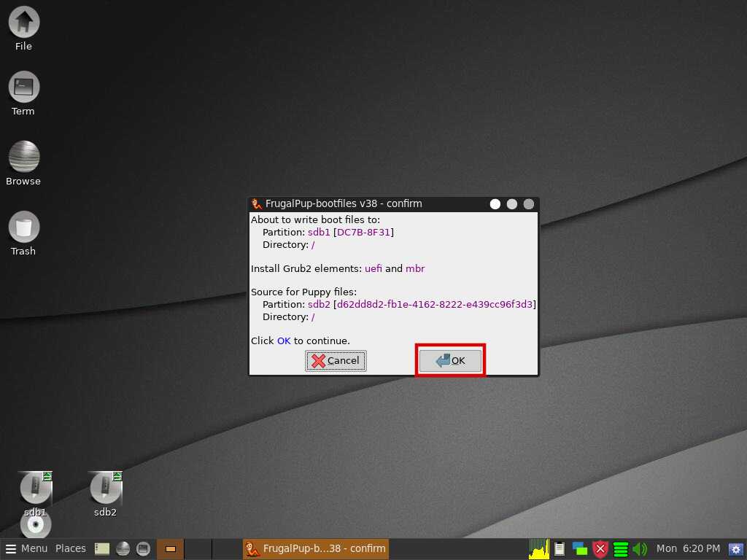
Task: Open the File manager desktop icon
Action: (x=23, y=22)
